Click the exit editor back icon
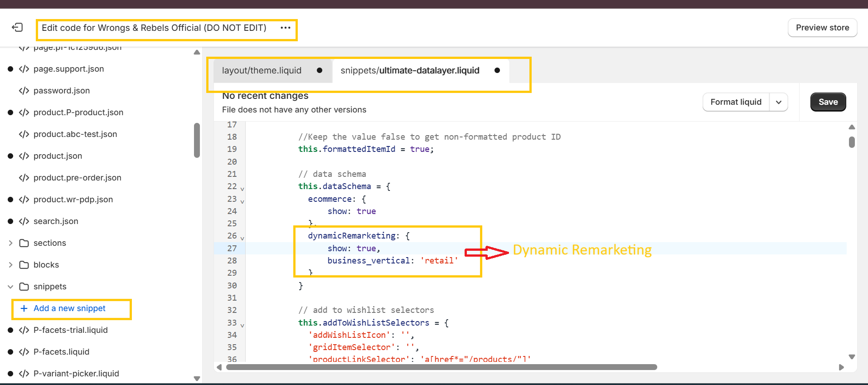Image resolution: width=868 pixels, height=385 pixels. click(x=17, y=28)
